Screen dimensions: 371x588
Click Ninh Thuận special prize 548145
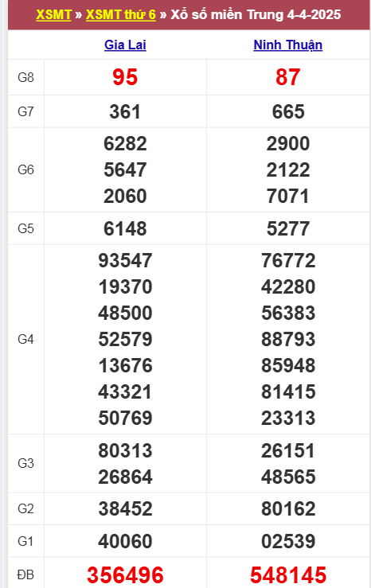tap(287, 575)
